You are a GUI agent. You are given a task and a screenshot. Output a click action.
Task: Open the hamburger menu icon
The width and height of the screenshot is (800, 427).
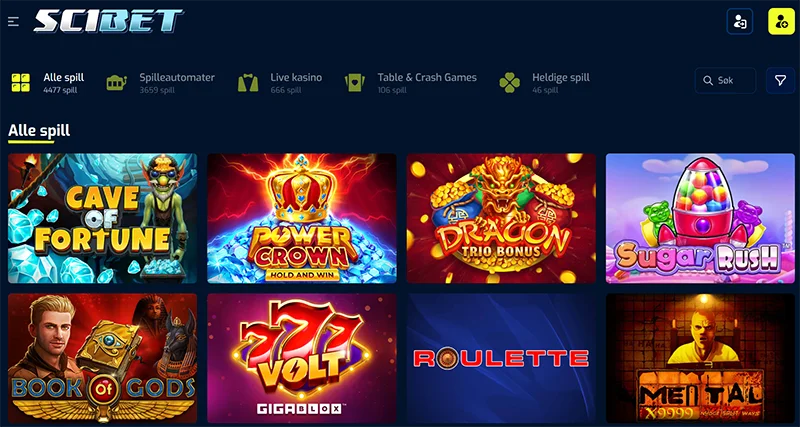pos(13,21)
